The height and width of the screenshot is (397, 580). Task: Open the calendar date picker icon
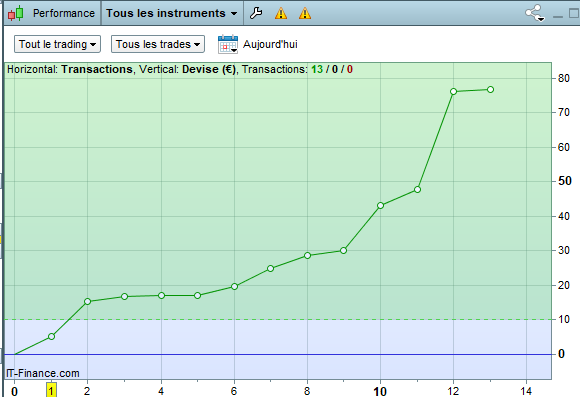click(228, 44)
